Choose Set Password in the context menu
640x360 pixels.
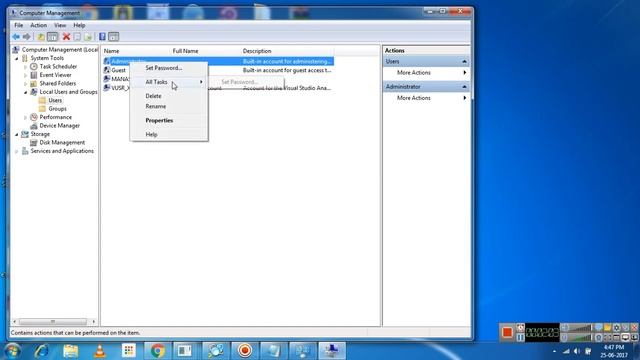tap(169, 68)
